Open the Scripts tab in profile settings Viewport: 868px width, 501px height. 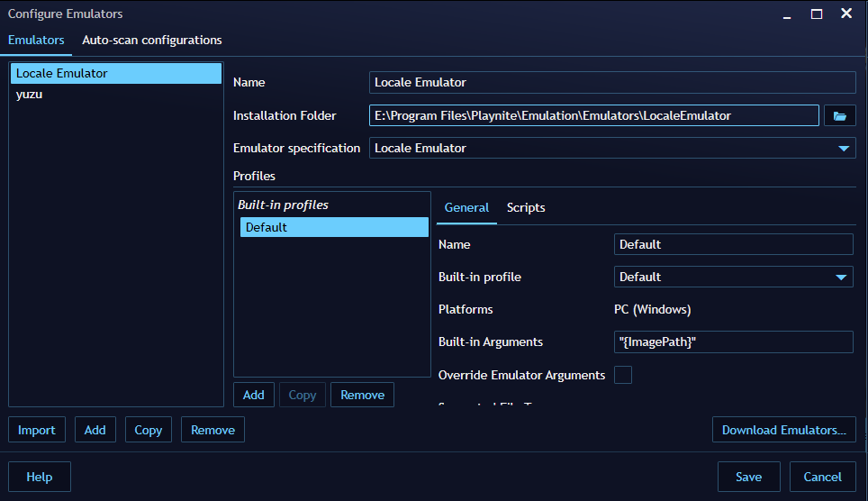click(x=526, y=207)
